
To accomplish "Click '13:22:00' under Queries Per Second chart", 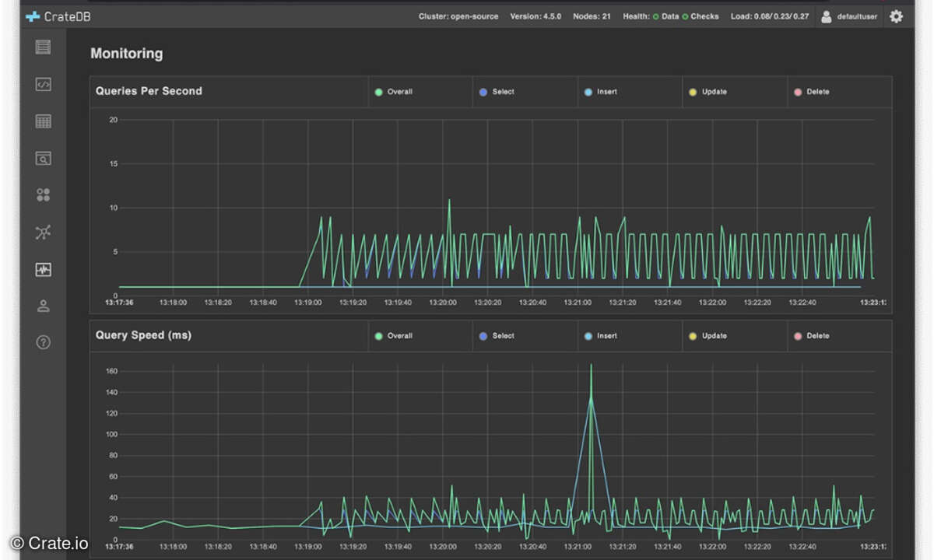I will click(712, 303).
